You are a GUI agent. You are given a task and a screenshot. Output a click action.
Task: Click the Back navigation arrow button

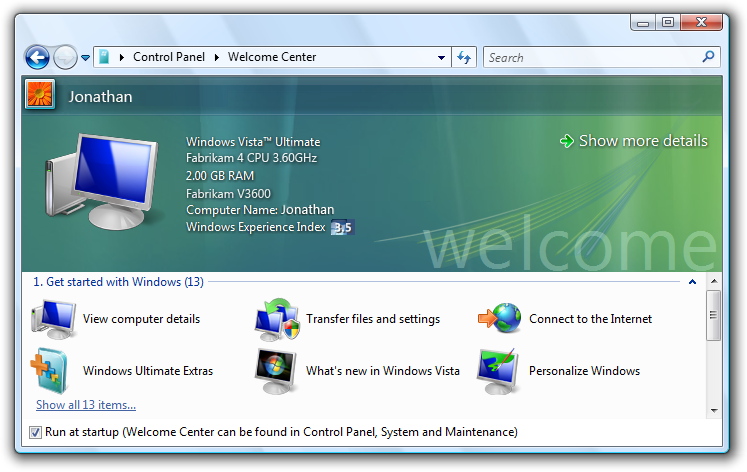[x=37, y=58]
